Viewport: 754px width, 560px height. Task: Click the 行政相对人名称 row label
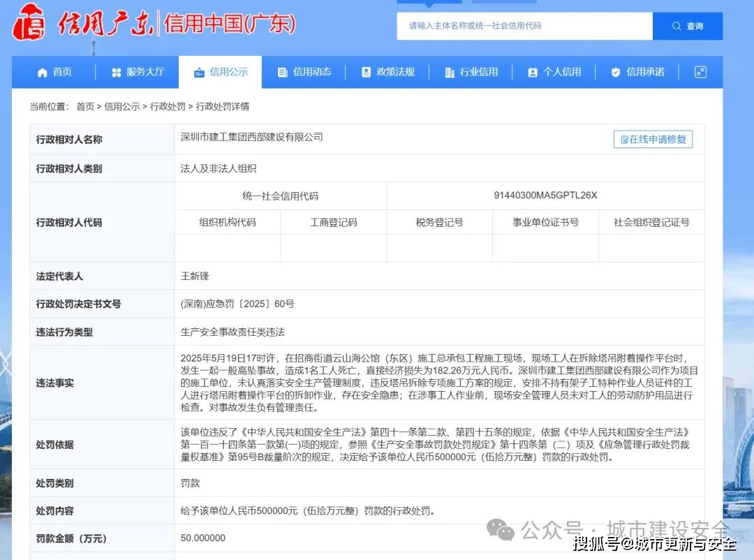coord(68,140)
